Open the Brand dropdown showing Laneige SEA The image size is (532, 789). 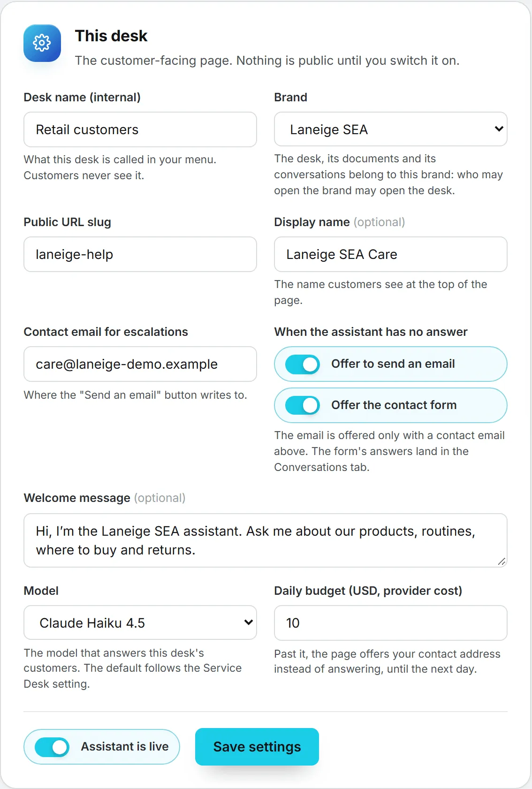point(390,129)
